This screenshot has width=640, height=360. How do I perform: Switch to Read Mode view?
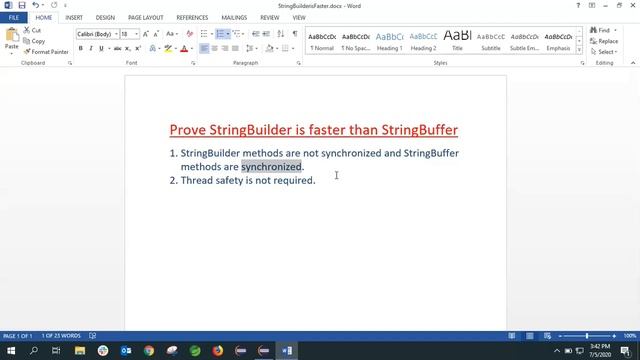(x=511, y=336)
